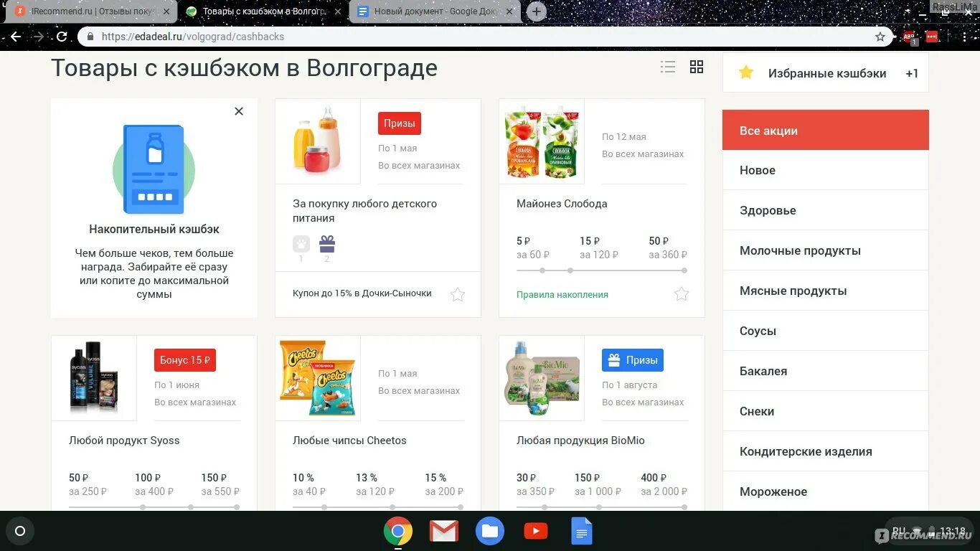The height and width of the screenshot is (551, 980).
Task: Open a new browser tab
Action: (536, 11)
